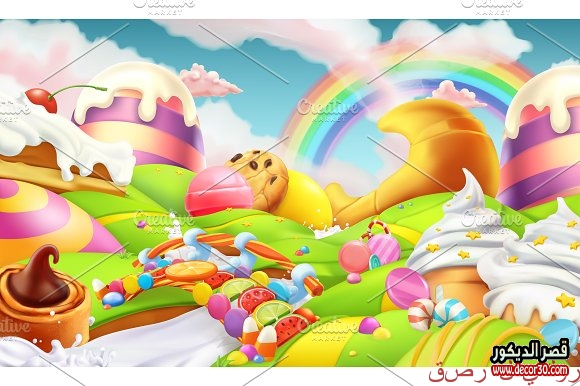Click the lime slice jelly candy

click(273, 313)
